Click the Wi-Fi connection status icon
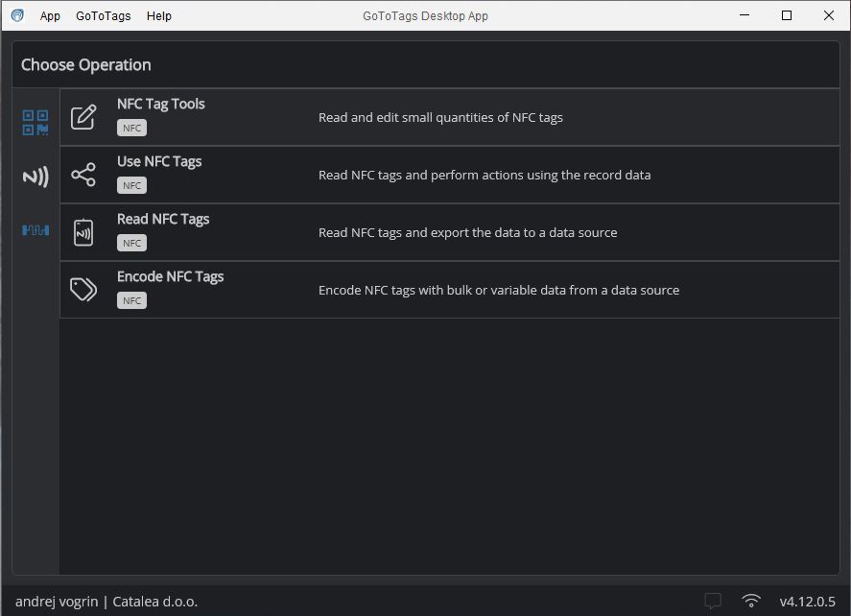The image size is (851, 616). (751, 602)
